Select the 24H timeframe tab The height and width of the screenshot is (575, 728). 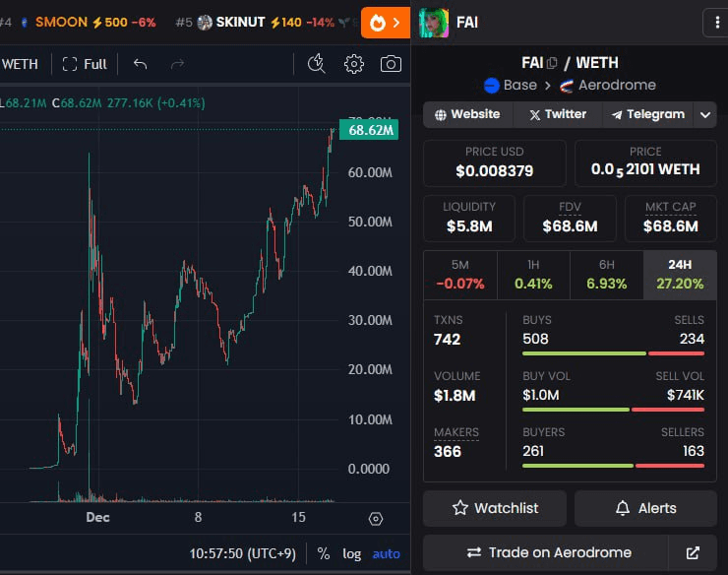pos(680,275)
